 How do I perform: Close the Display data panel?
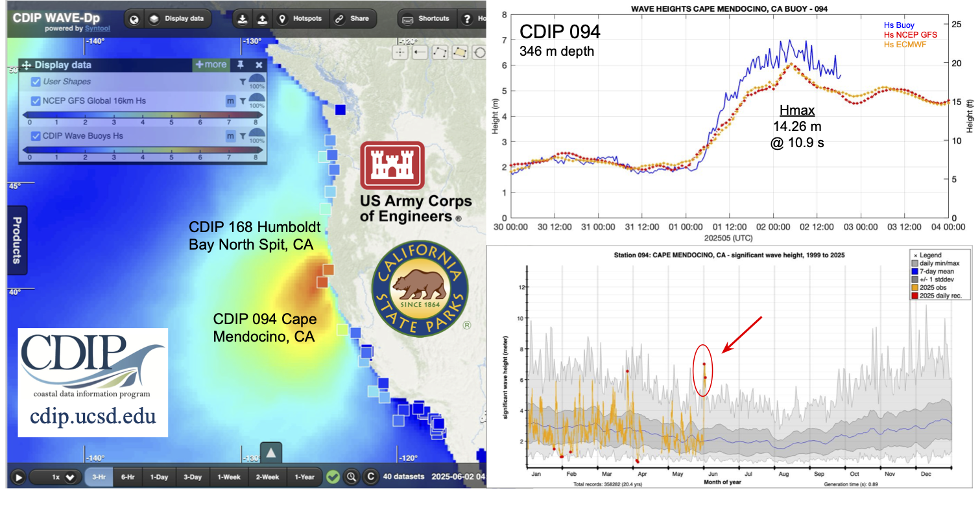259,65
